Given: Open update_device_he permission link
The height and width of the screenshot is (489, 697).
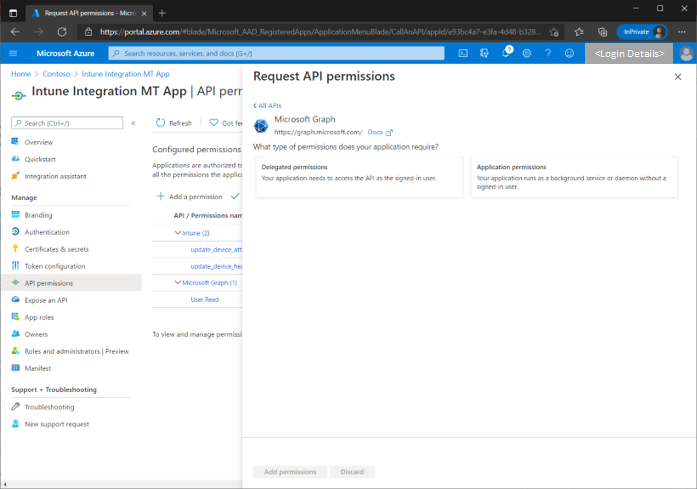Looking at the screenshot, I should pyautogui.click(x=216, y=266).
